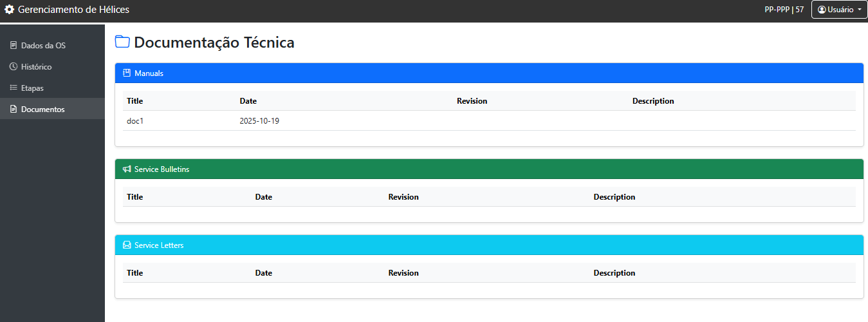Image resolution: width=868 pixels, height=322 pixels.
Task: Click the Description header in Service Bulletins
Action: (614, 197)
